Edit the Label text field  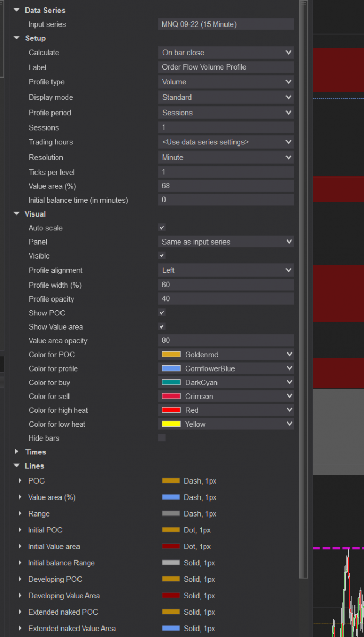coord(226,67)
